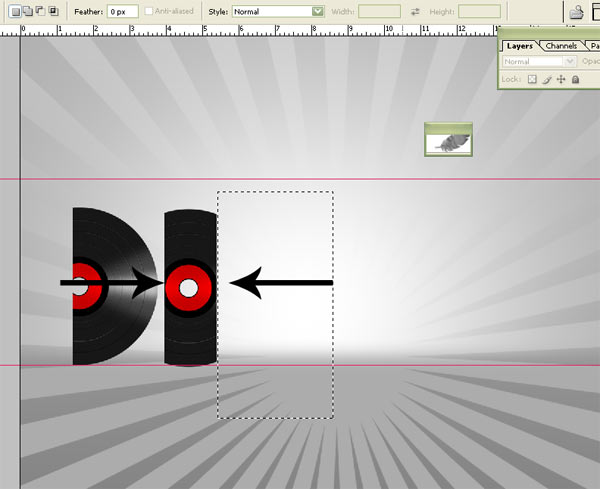Swap width and height arrows icon

[x=415, y=11]
